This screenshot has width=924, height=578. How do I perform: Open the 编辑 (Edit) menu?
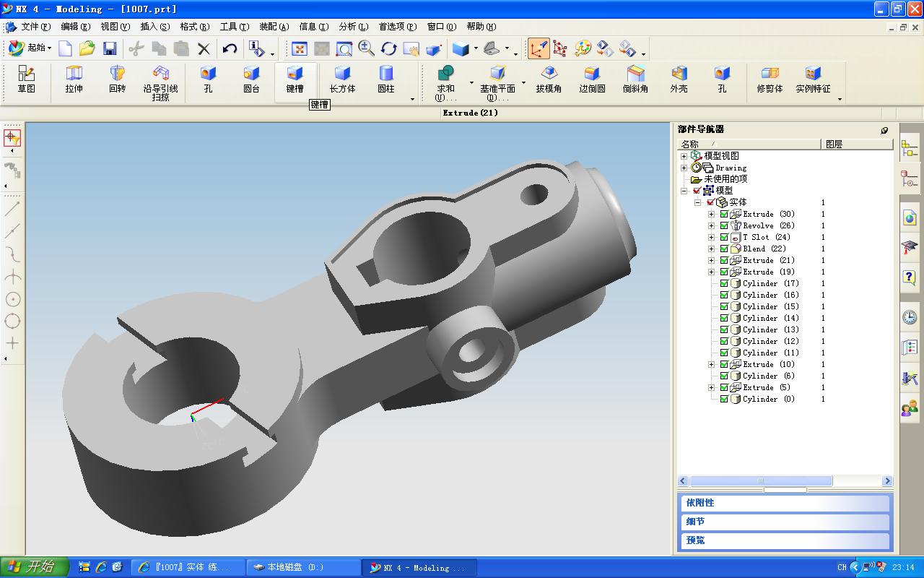(x=76, y=27)
